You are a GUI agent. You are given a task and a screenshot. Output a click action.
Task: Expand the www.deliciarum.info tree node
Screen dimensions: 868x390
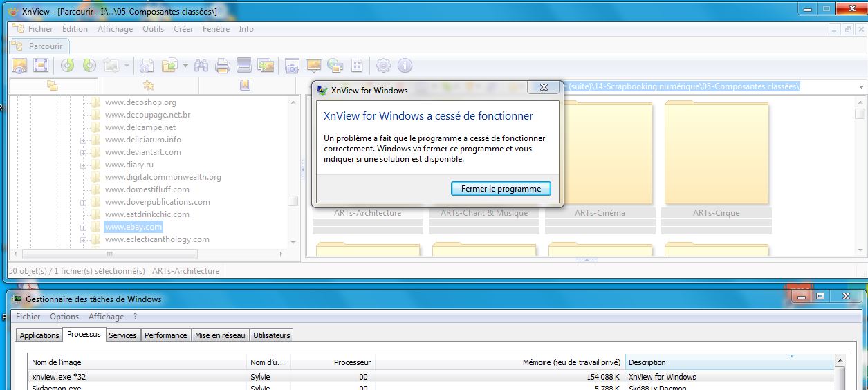83,140
